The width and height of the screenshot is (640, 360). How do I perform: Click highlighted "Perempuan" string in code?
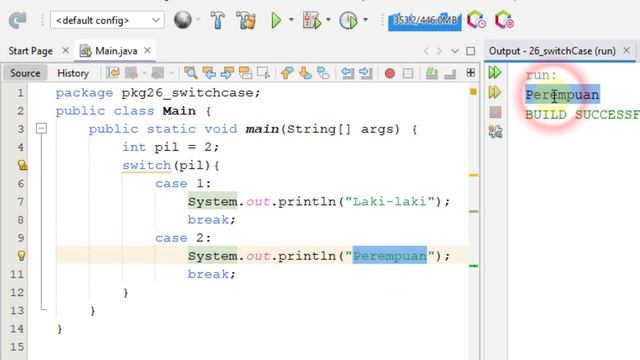click(x=390, y=256)
